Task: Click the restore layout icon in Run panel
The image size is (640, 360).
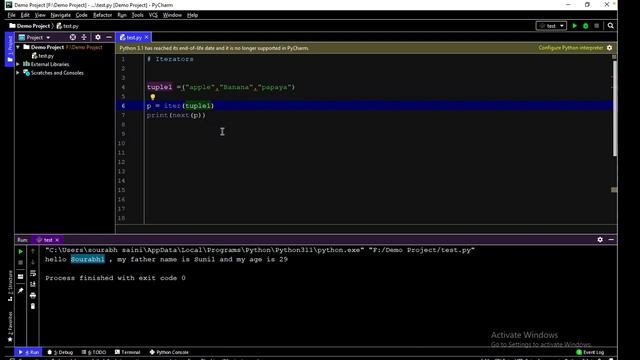Action: pos(20,276)
